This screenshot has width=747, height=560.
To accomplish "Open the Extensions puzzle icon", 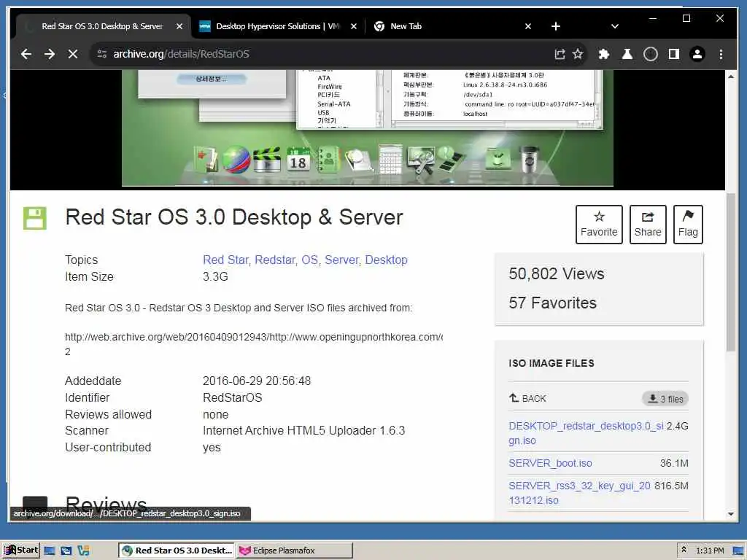I will pyautogui.click(x=603, y=54).
